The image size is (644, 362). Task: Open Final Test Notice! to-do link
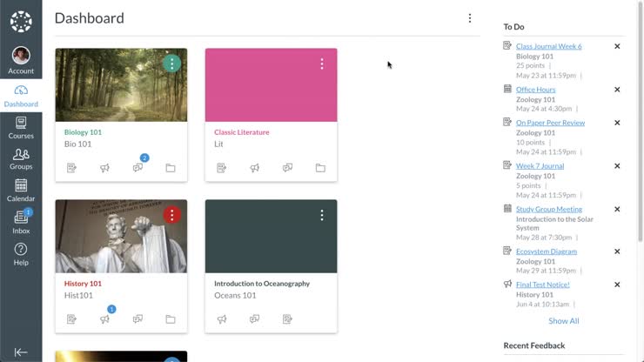pyautogui.click(x=543, y=285)
